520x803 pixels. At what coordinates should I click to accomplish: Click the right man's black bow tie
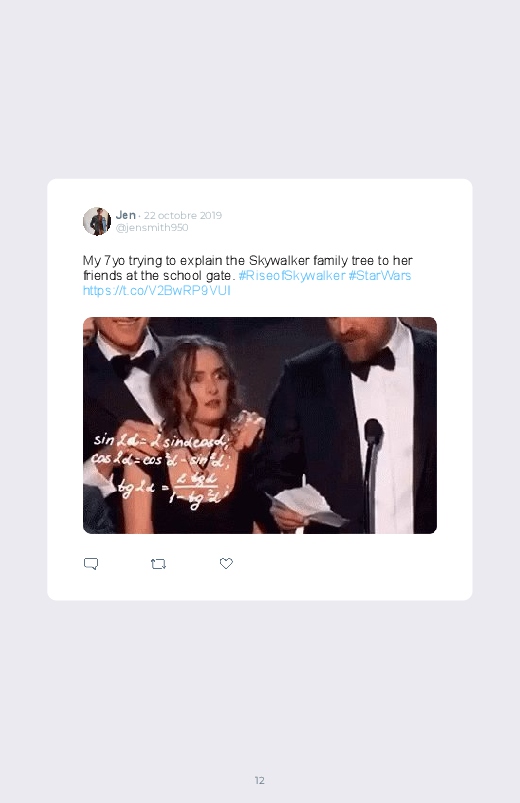coord(373,363)
